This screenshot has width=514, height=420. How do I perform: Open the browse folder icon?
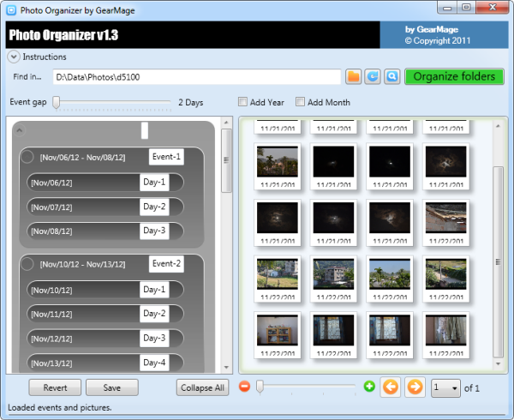pyautogui.click(x=353, y=77)
